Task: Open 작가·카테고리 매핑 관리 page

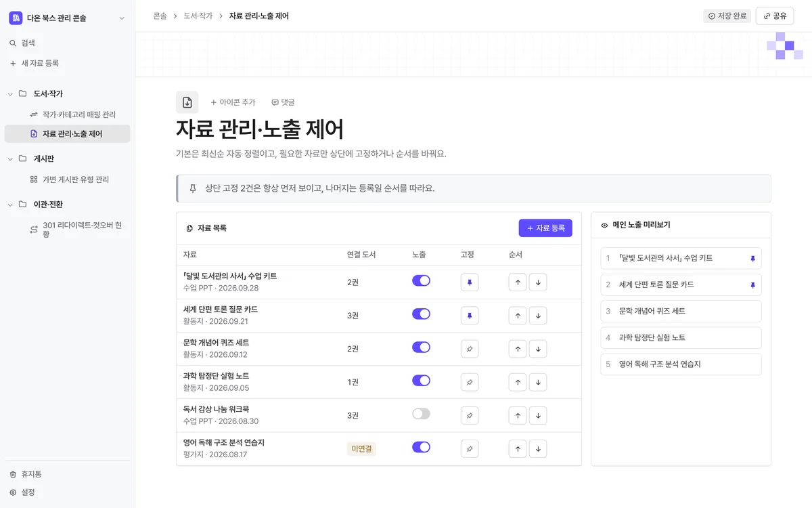Action: click(x=67, y=114)
